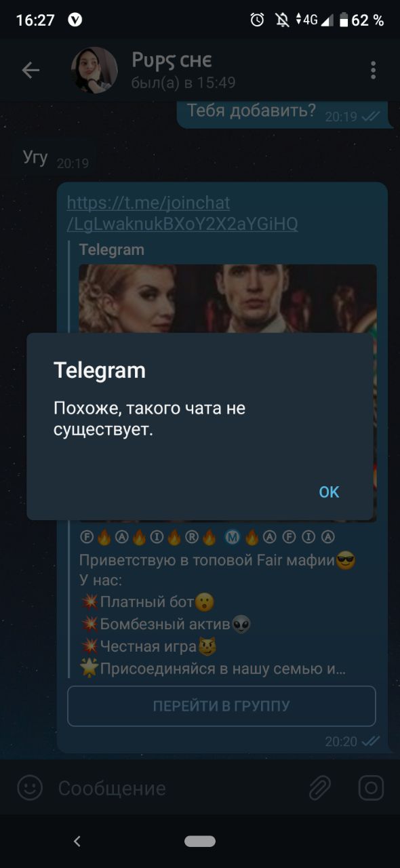This screenshot has width=400, height=868.
Task: Focus the Сообщение message input field
Action: pos(176,788)
